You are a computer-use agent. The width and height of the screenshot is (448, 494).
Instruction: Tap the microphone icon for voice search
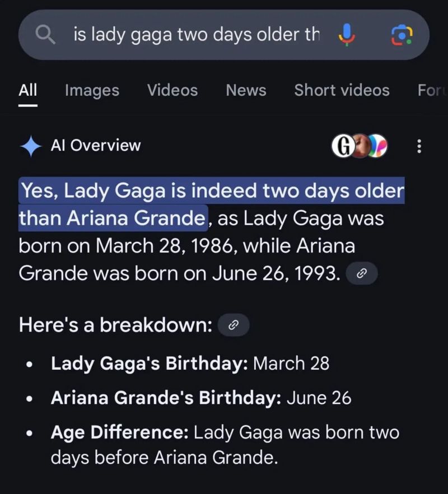[347, 34]
